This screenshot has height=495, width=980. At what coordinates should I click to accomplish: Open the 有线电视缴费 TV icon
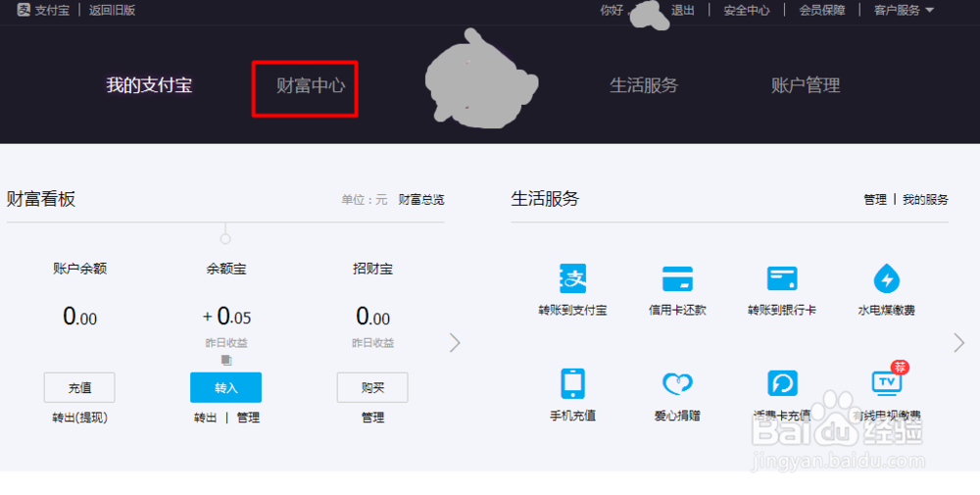(887, 382)
